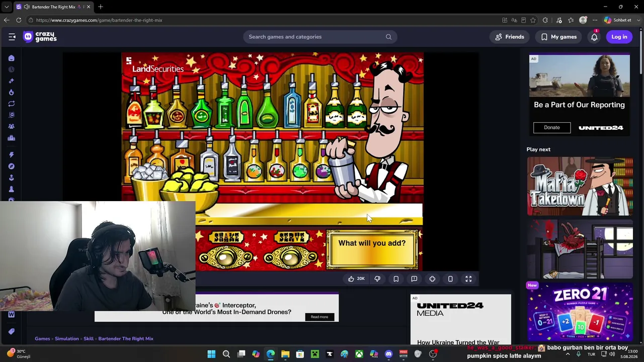Viewport: 644px width, 362px height.
Task: Open the joystick category icon in sidebar
Action: [11, 178]
